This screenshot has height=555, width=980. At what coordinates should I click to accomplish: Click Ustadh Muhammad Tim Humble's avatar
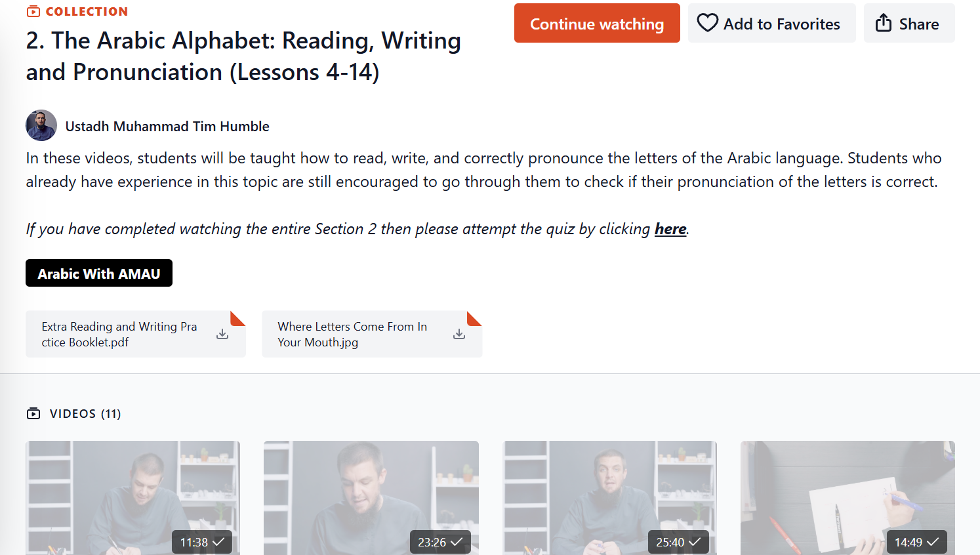tap(41, 125)
